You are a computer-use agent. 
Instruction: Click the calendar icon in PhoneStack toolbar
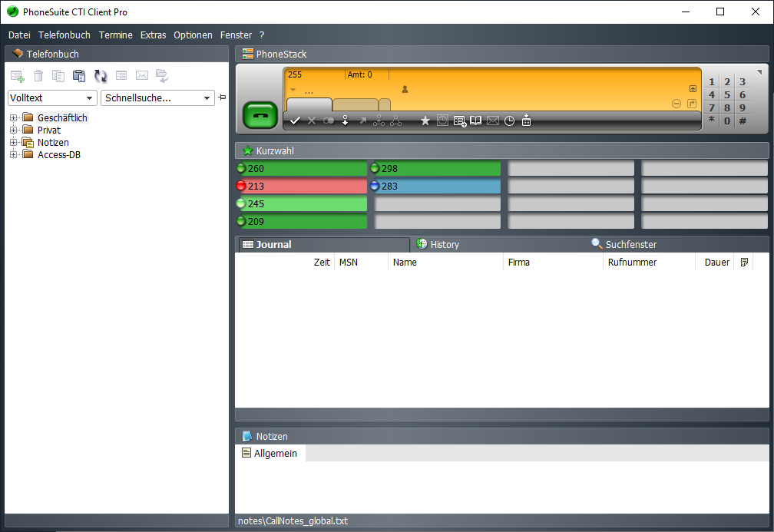tap(526, 121)
